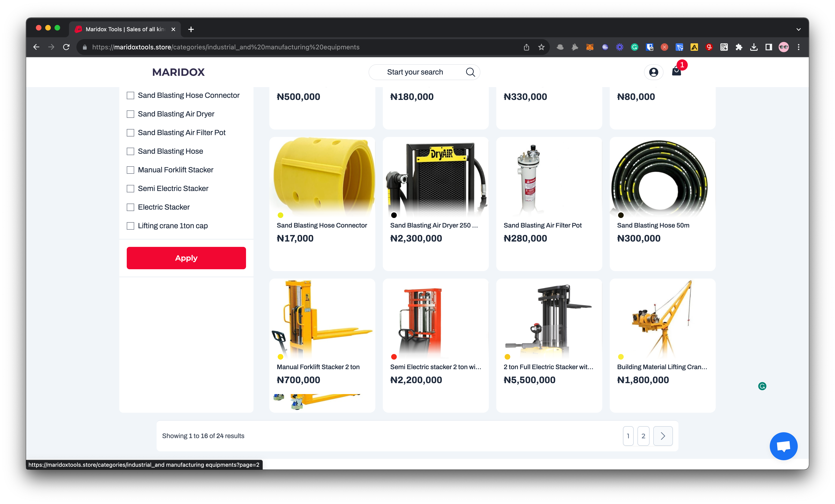Open Sand Blasting Air Filter Pot link
This screenshot has width=835, height=504.
pos(542,225)
